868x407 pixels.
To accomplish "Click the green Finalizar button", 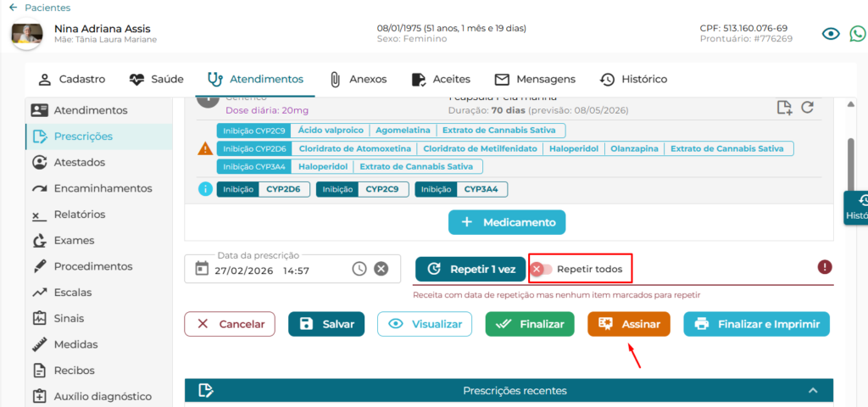I will click(x=530, y=324).
